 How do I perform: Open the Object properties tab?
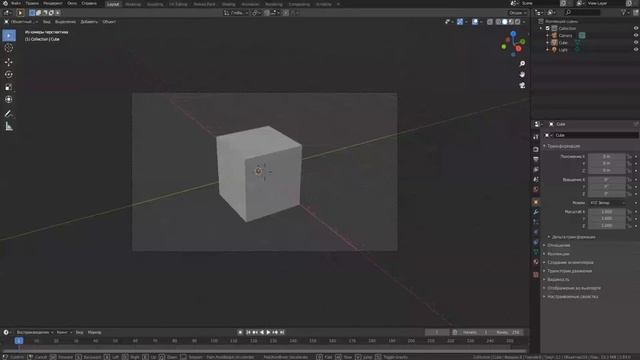click(536, 202)
